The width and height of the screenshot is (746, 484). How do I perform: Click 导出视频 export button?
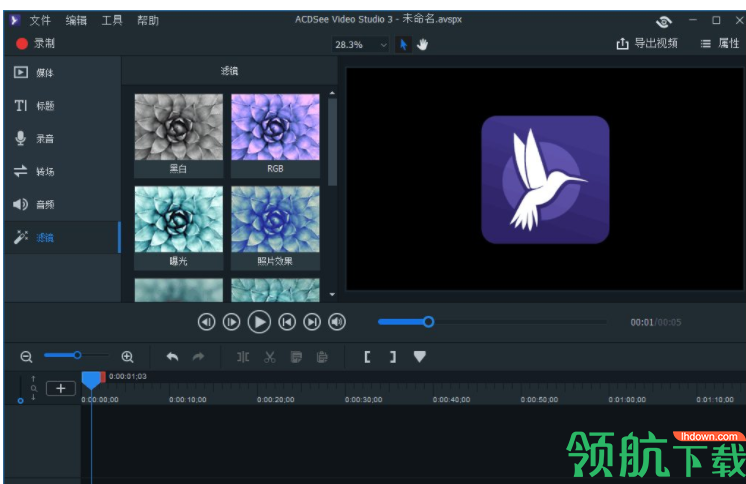click(x=647, y=43)
